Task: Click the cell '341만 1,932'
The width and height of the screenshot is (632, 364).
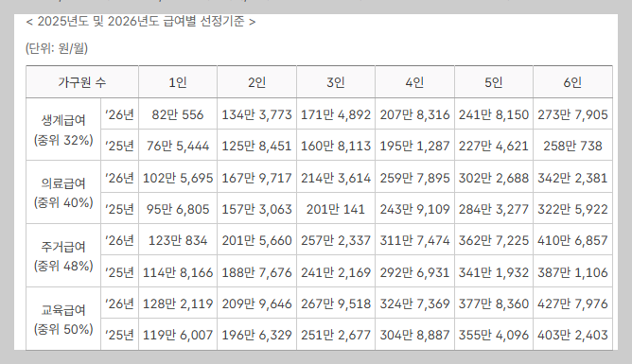Action: click(x=494, y=272)
